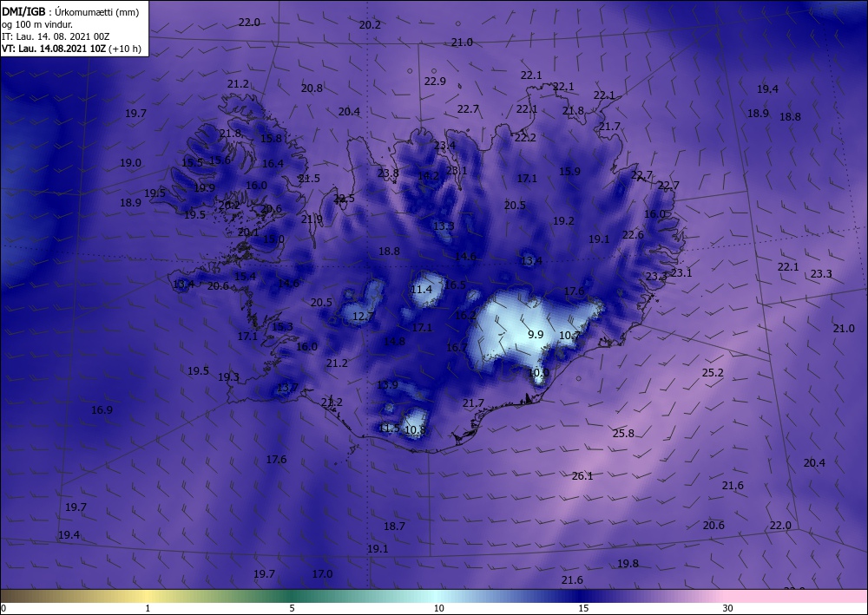The image size is (868, 615).
Task: Click the 13.3 value in north Iceland
Action: [x=444, y=226]
